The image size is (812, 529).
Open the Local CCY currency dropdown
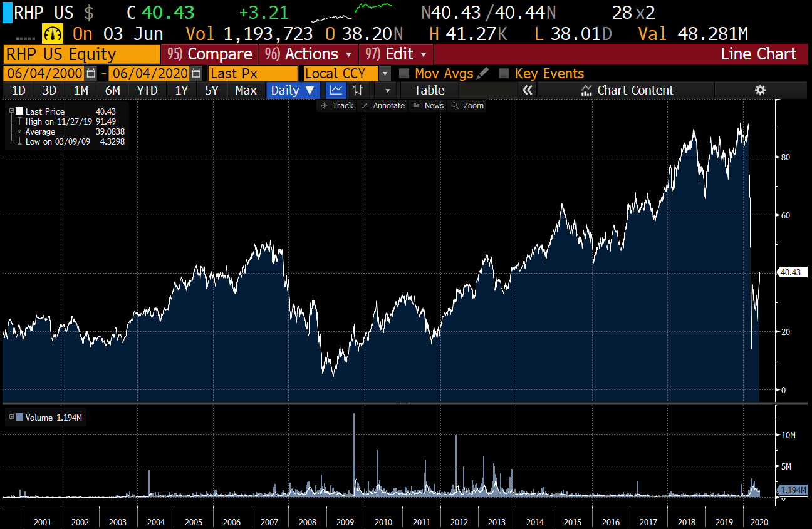385,73
